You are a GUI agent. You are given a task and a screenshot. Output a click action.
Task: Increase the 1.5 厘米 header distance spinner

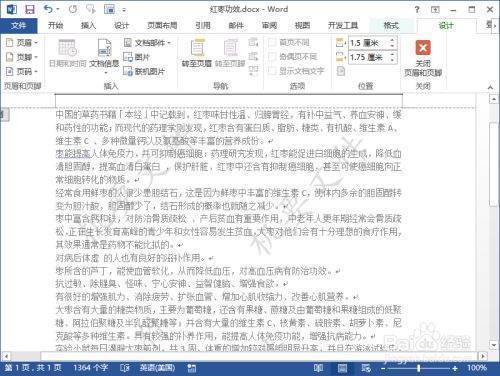pos(392,40)
